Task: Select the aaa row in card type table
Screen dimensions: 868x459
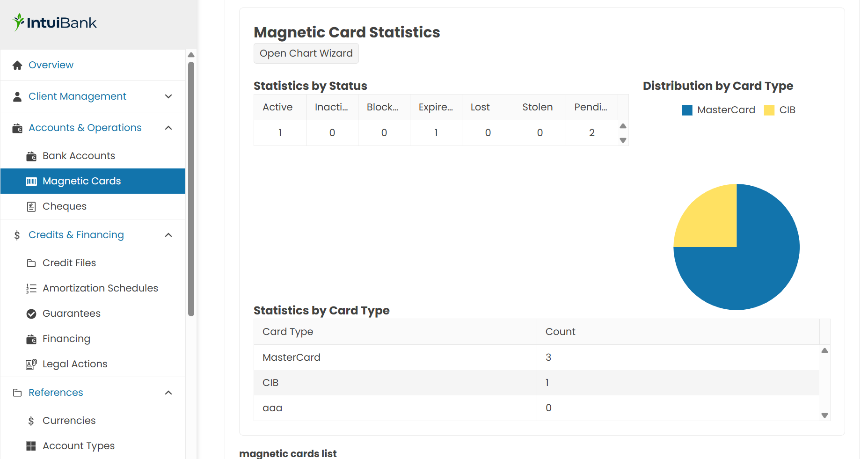Action: tap(537, 408)
